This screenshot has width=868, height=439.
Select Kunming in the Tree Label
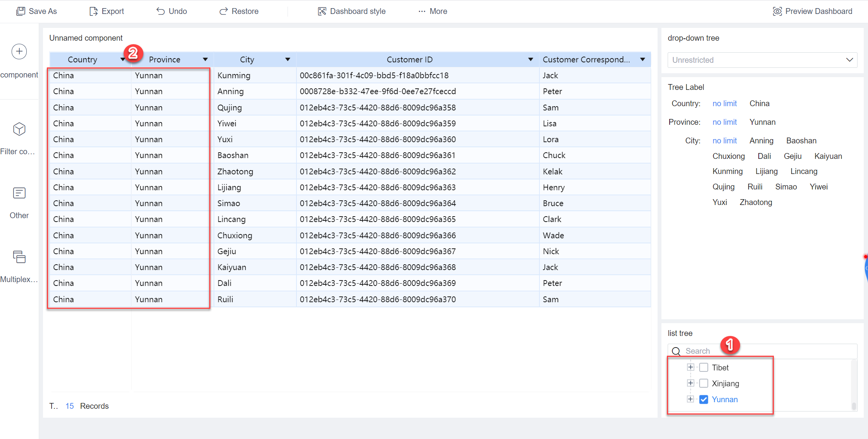tap(727, 171)
